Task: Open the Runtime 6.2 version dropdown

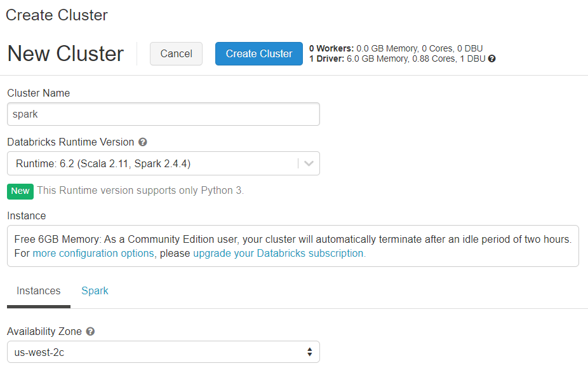Action: point(163,163)
